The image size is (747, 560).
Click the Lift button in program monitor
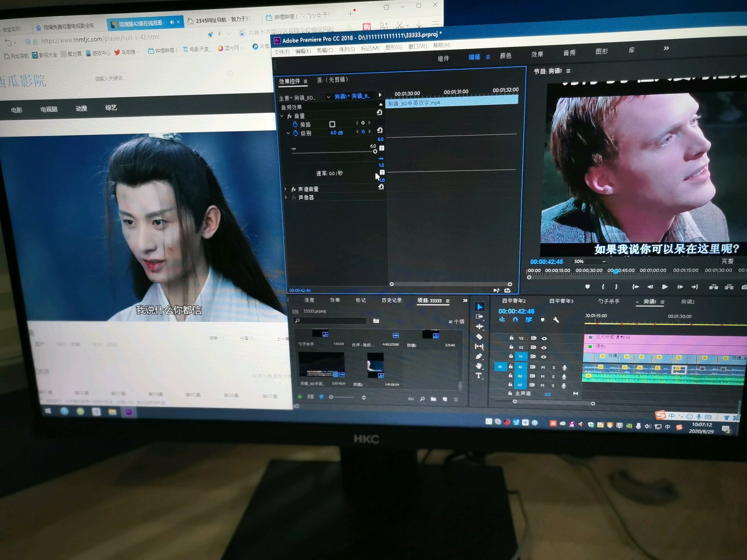tap(714, 287)
